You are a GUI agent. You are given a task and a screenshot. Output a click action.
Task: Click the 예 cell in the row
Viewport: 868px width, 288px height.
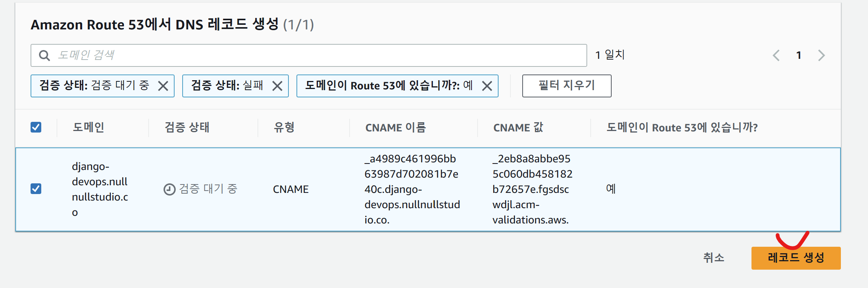point(611,189)
